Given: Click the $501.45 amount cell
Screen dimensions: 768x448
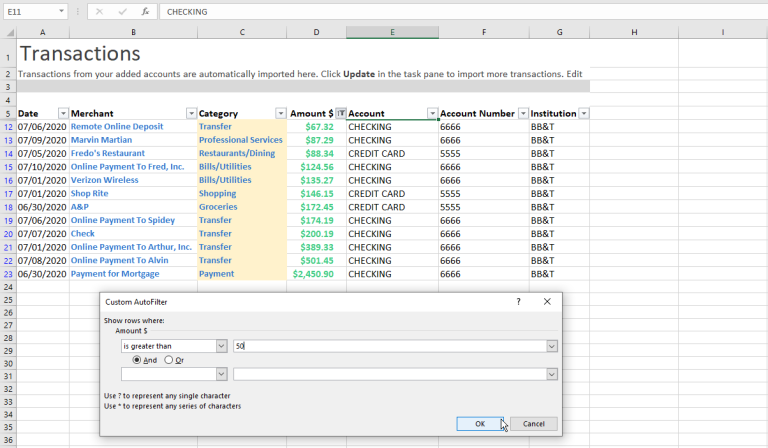Looking at the screenshot, I should click(317, 260).
